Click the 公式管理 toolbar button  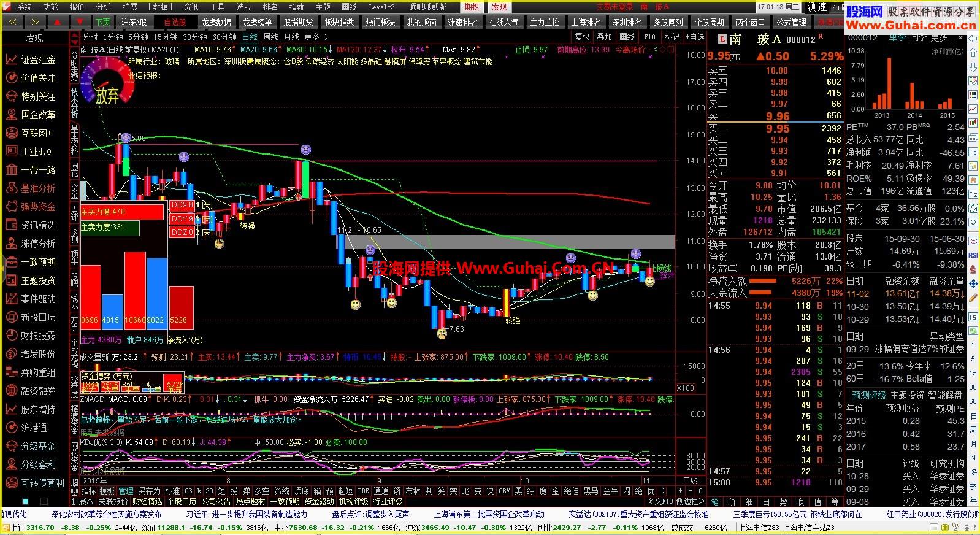click(x=792, y=21)
